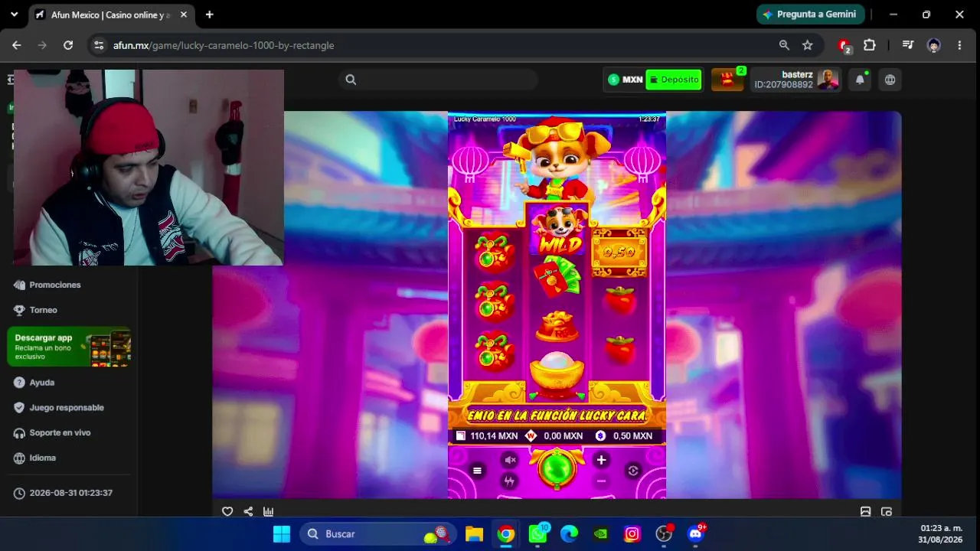Image resolution: width=980 pixels, height=551 pixels.
Task: Open the Chrome profile avatar
Action: [934, 45]
